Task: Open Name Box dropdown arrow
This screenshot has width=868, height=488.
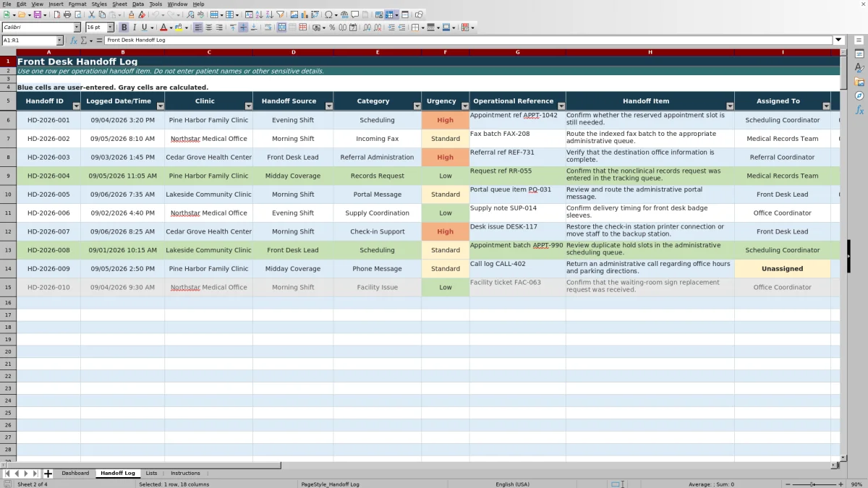Action: click(60, 40)
